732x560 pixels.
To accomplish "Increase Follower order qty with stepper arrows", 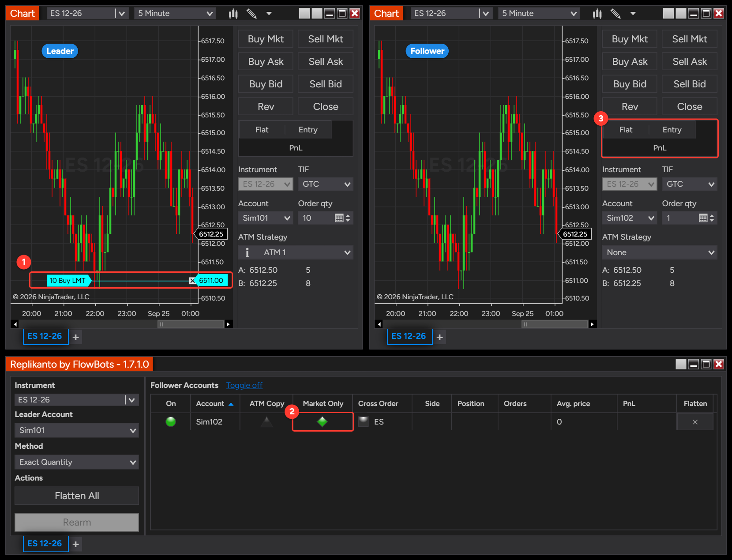I will click(712, 216).
